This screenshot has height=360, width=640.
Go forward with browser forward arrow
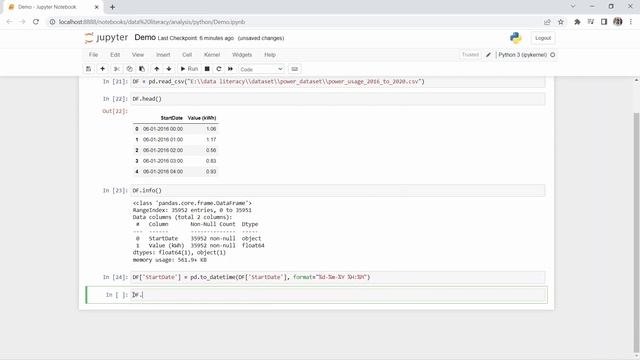[22, 22]
